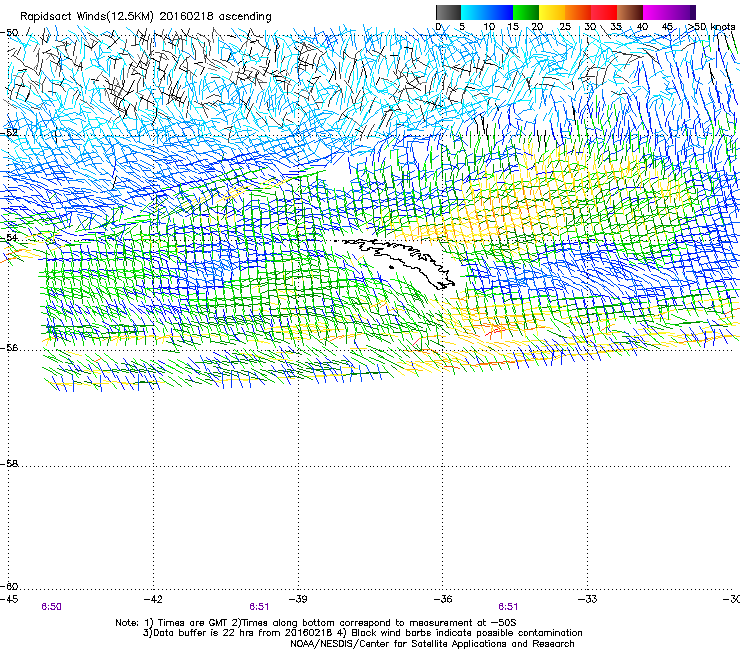Click the '-60' latitude axis label
This screenshot has height=650, width=740.
click(9, 586)
